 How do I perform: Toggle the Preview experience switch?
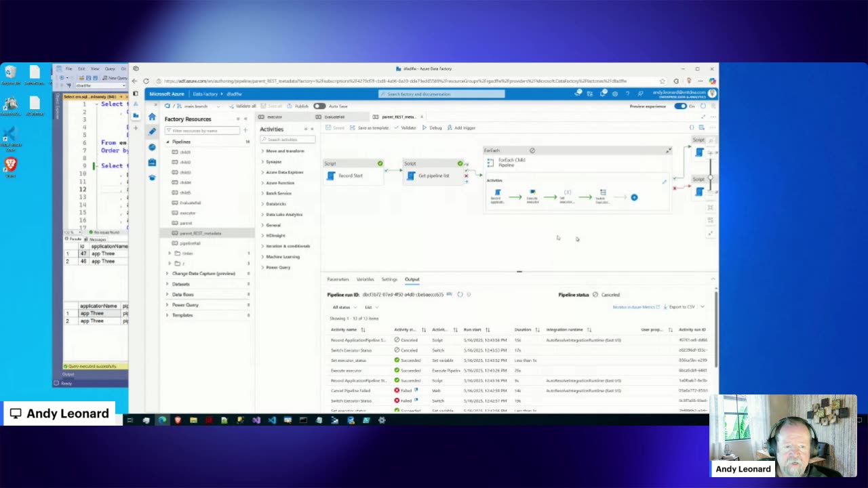tap(680, 106)
